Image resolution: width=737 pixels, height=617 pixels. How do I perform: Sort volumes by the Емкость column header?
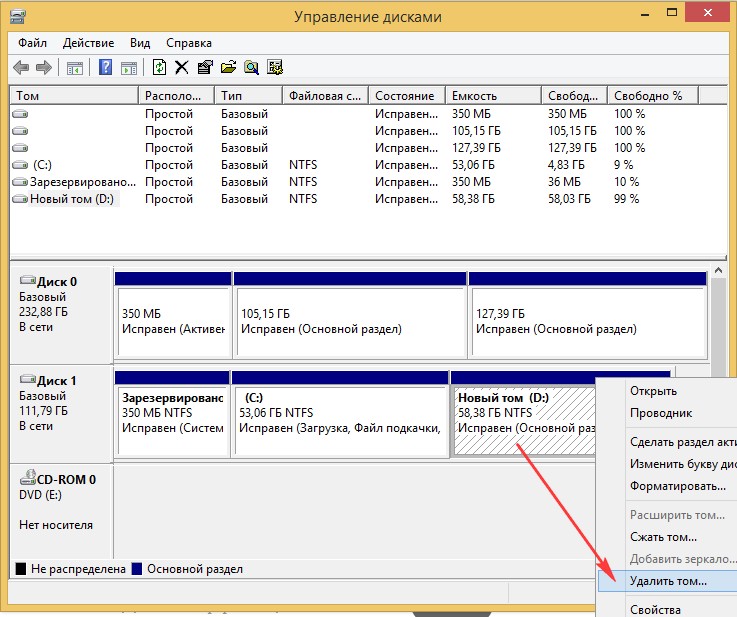click(474, 96)
